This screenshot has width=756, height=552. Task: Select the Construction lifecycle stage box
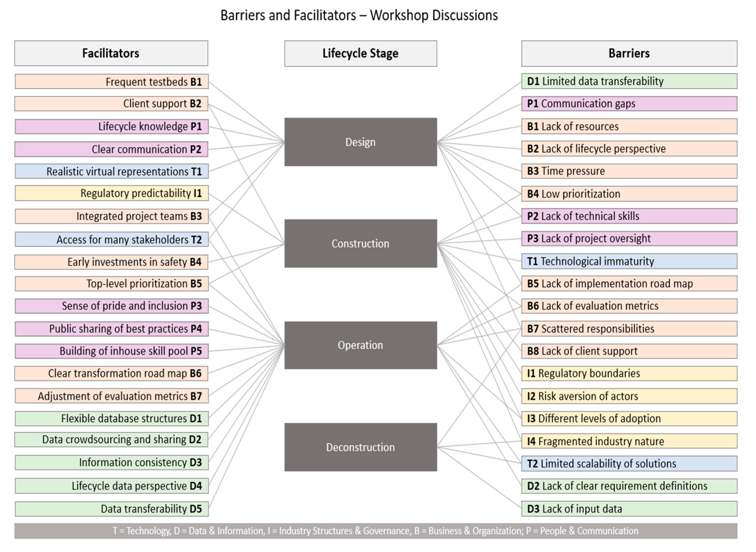(x=360, y=244)
